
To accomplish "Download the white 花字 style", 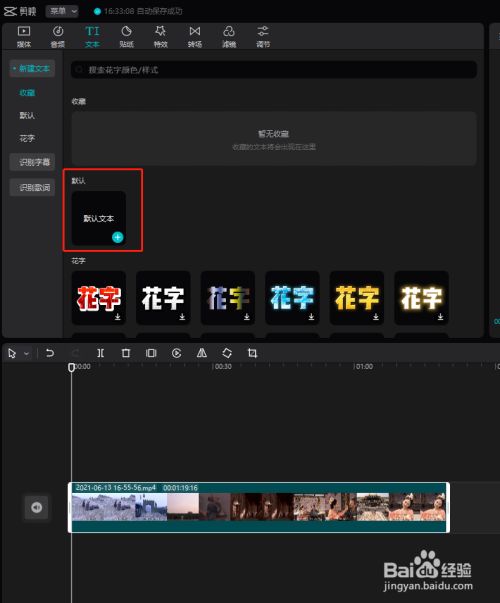I will tap(182, 316).
